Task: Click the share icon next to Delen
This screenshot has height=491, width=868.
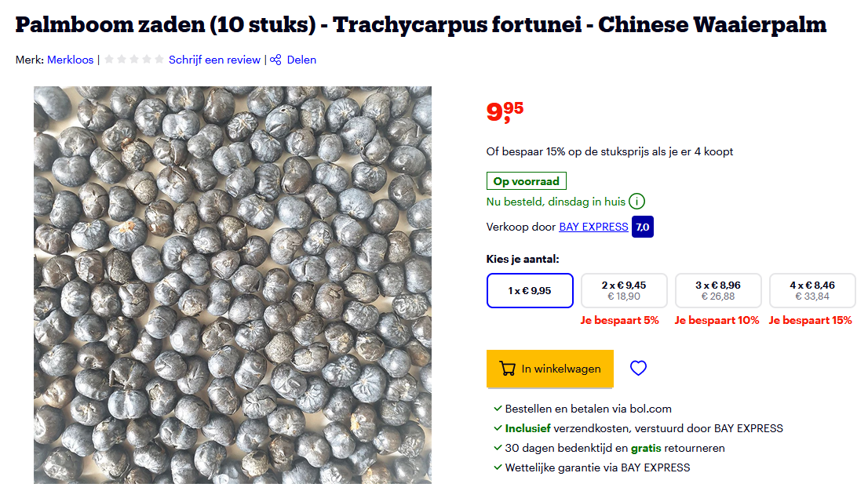Action: (x=275, y=60)
